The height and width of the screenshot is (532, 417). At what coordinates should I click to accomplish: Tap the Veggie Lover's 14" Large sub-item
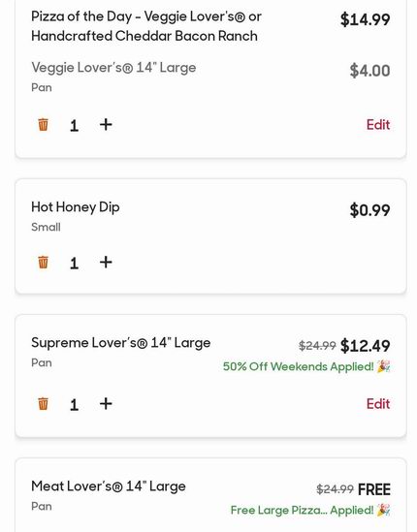[113, 68]
